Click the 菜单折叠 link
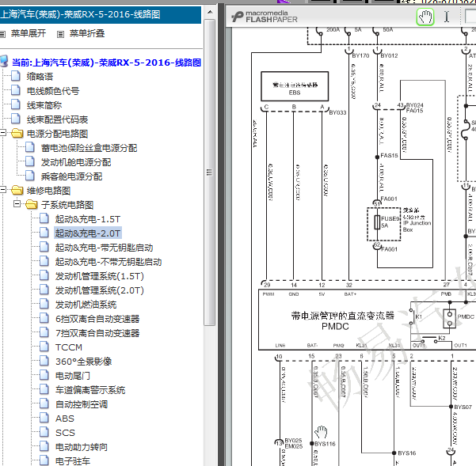 tap(87, 33)
